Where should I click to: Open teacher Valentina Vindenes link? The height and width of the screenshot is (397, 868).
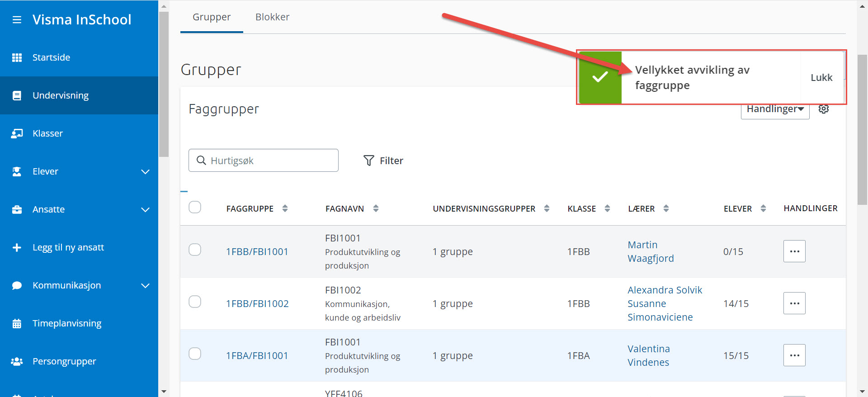(x=649, y=355)
